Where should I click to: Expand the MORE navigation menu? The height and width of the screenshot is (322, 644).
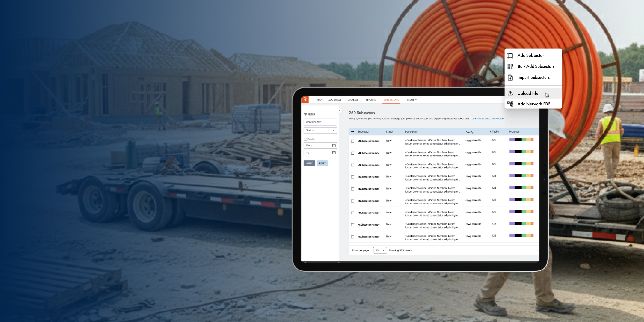point(412,100)
